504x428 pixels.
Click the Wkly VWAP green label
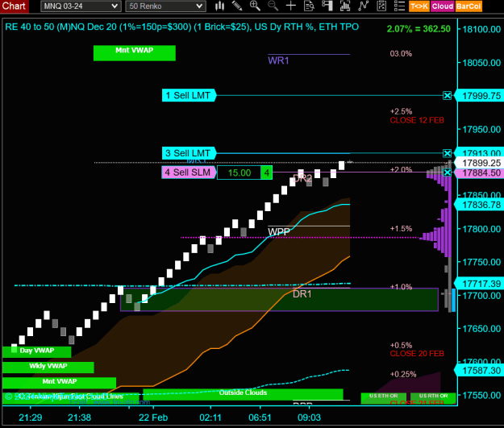point(48,368)
